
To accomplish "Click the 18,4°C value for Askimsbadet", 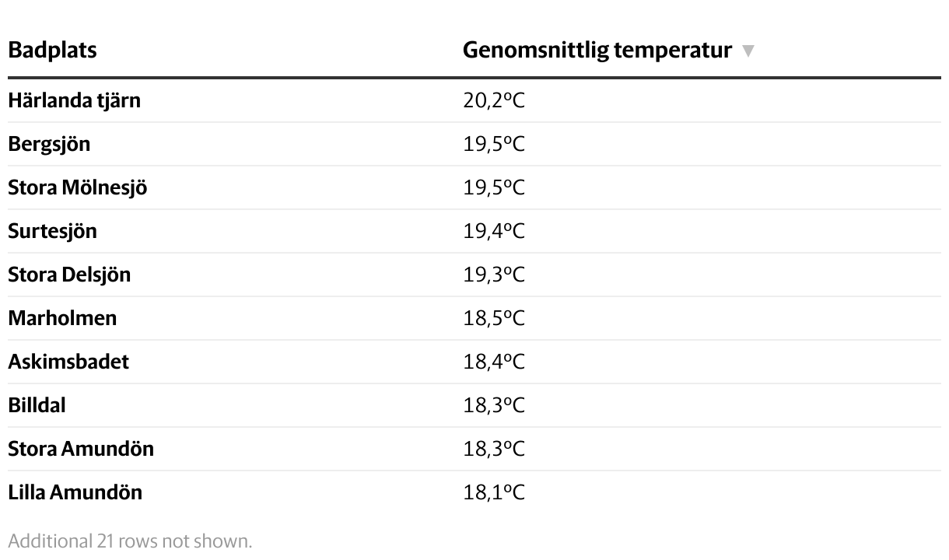I will 494,362.
